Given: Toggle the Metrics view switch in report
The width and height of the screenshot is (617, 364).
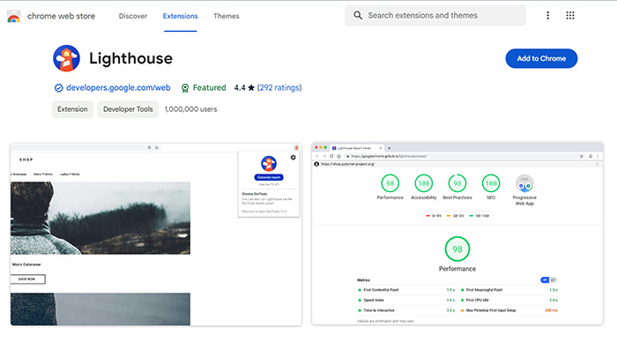Looking at the screenshot, I should coord(548,279).
